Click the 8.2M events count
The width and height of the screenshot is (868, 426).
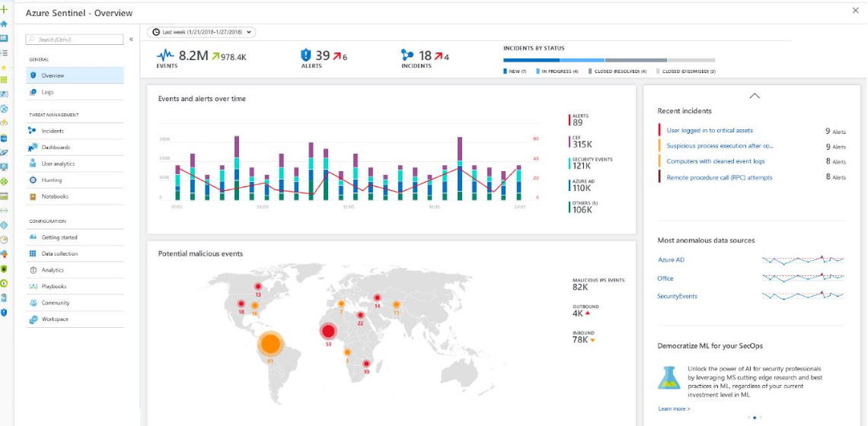193,56
